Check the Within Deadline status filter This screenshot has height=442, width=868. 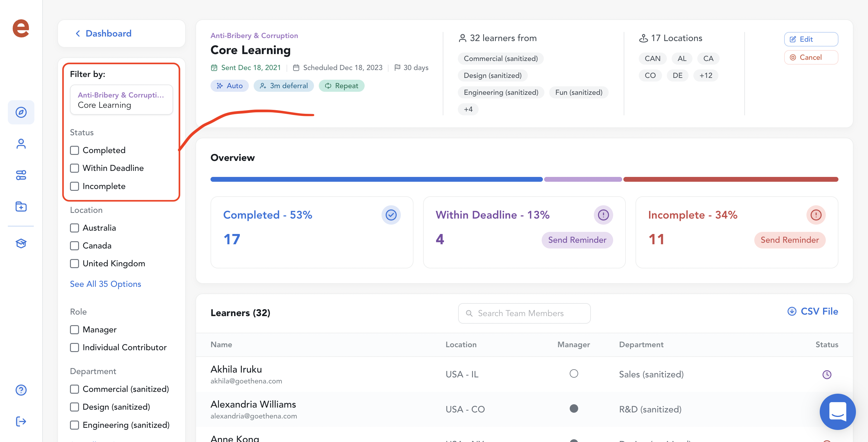click(74, 168)
